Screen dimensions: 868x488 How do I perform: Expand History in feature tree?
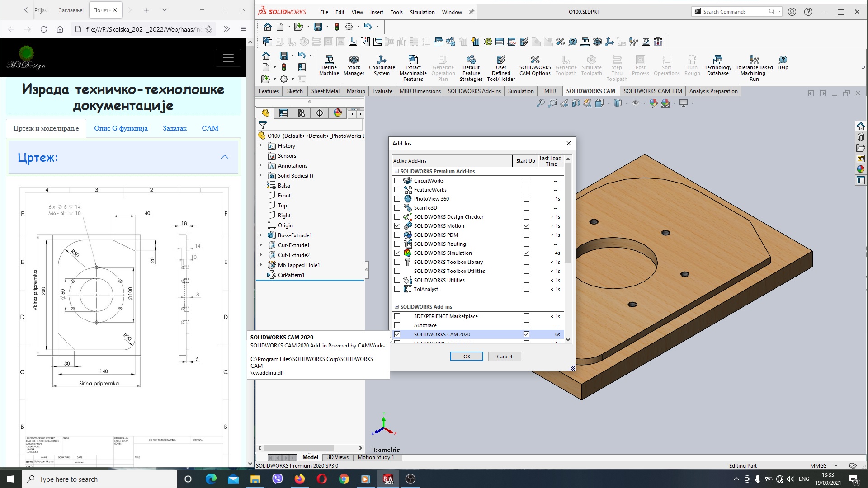point(261,145)
